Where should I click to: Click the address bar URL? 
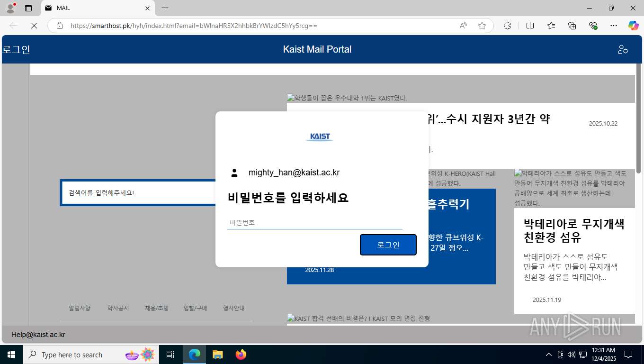coord(194,26)
